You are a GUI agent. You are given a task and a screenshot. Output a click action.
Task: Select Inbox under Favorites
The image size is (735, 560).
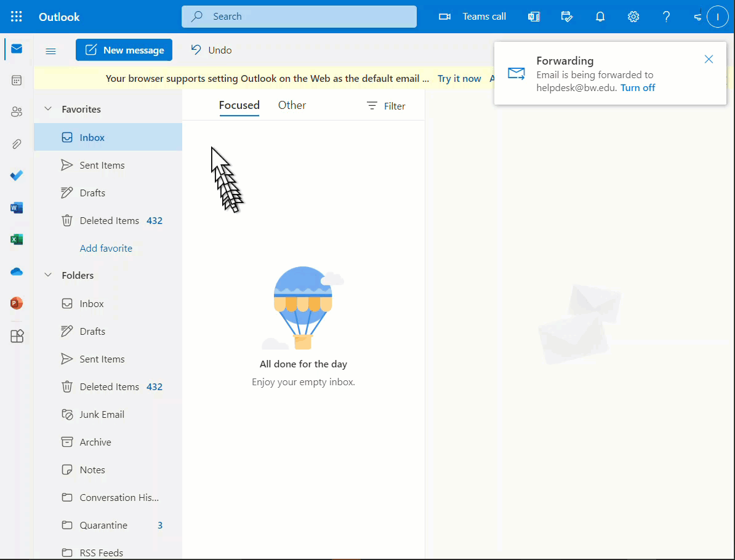pyautogui.click(x=108, y=137)
